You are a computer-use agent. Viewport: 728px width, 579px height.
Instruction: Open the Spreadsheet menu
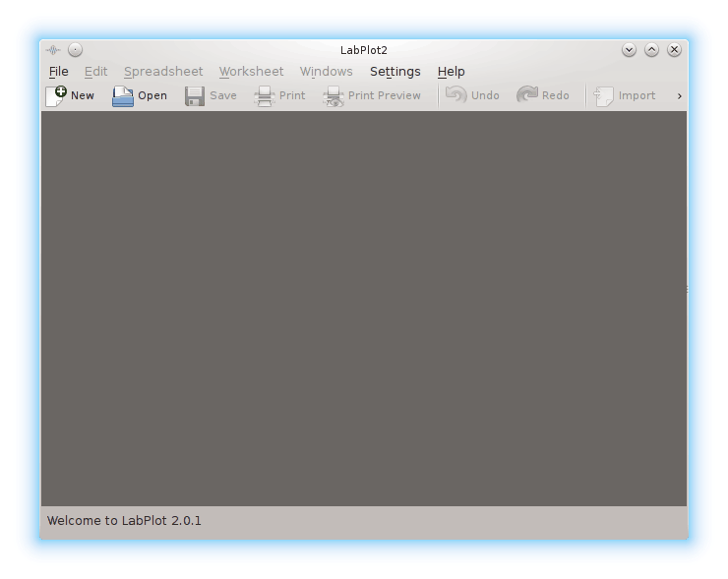click(163, 72)
